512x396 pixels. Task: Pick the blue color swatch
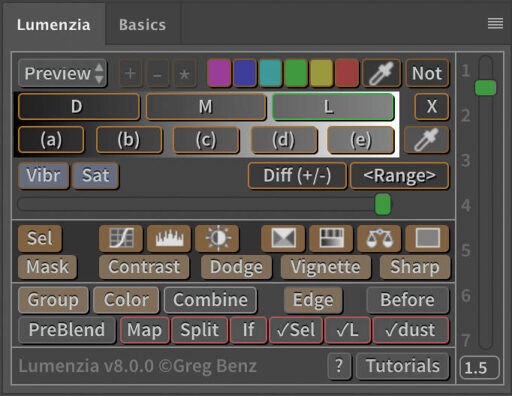coord(245,73)
